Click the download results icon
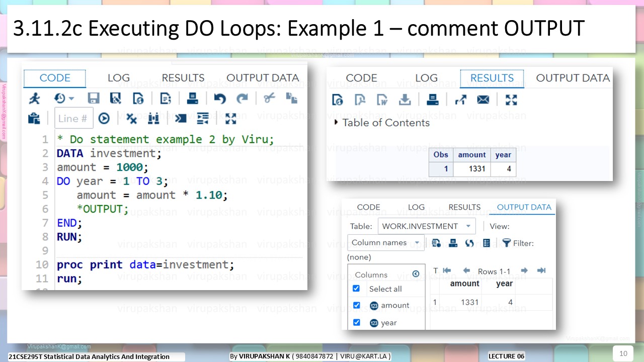The image size is (644, 362). [x=405, y=100]
